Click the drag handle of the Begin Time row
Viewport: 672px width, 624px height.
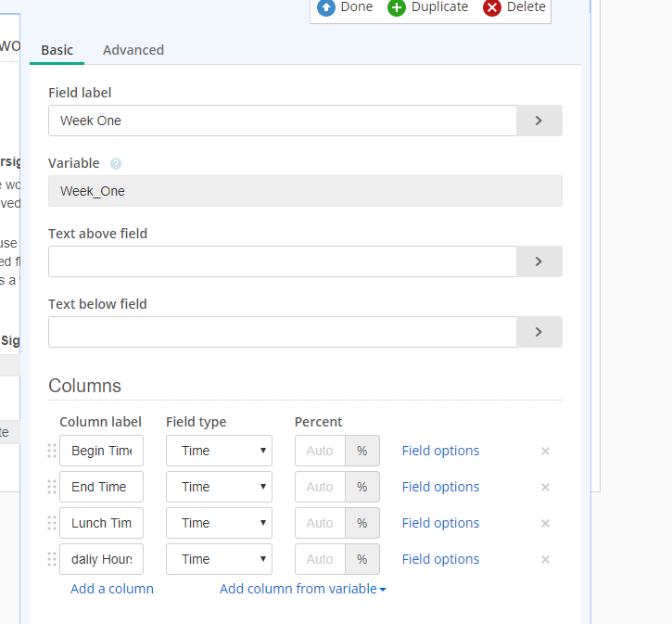coord(52,451)
